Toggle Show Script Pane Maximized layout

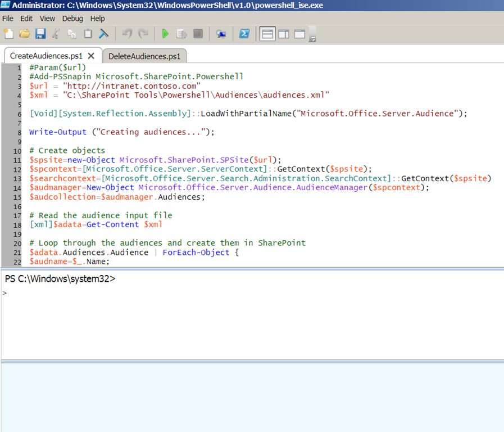tap(299, 34)
